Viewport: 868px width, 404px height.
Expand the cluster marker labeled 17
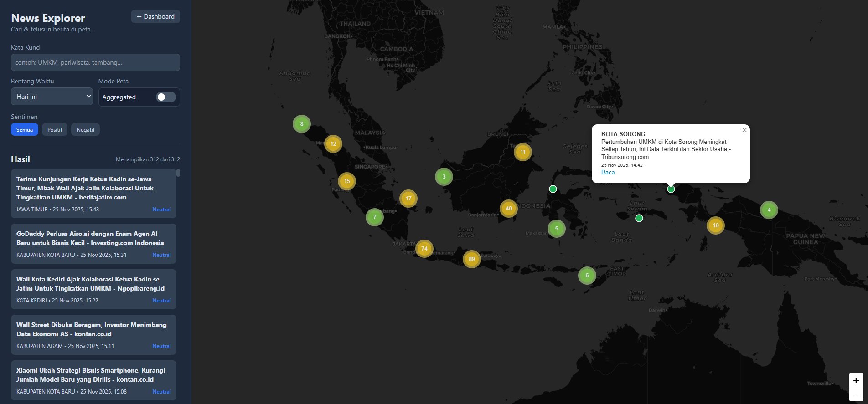(408, 199)
